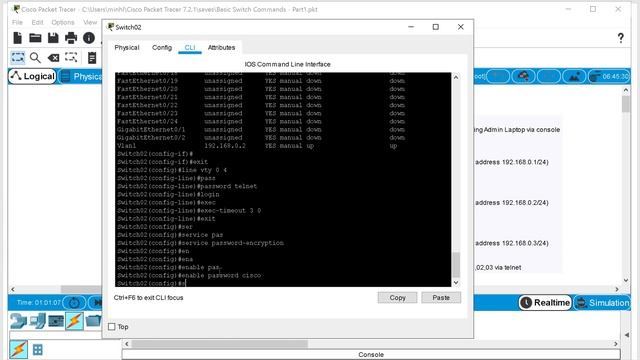The image size is (640, 360).
Task: Open help with question mark icon
Action: pyautogui.click(x=620, y=38)
